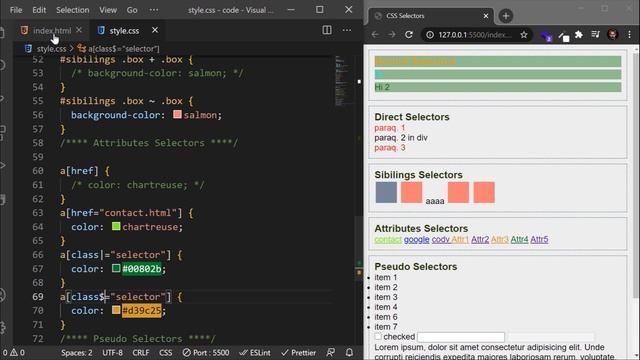Open editor More Actions menu
640x360 pixels.
pyautogui.click(x=347, y=30)
